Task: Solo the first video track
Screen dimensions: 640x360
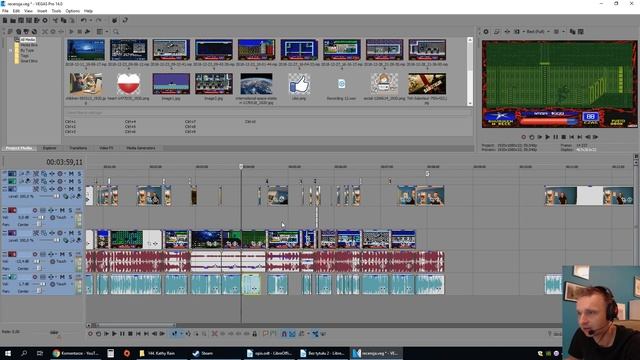Action: click(x=79, y=174)
